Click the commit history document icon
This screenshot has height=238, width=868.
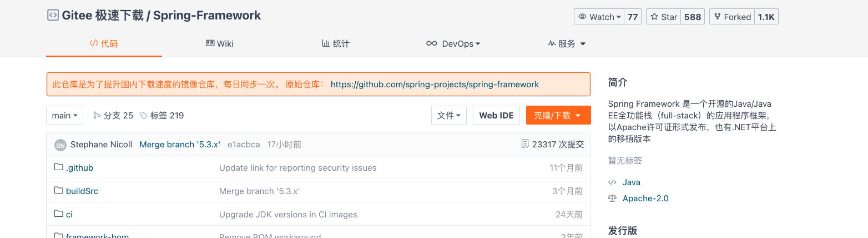click(525, 144)
